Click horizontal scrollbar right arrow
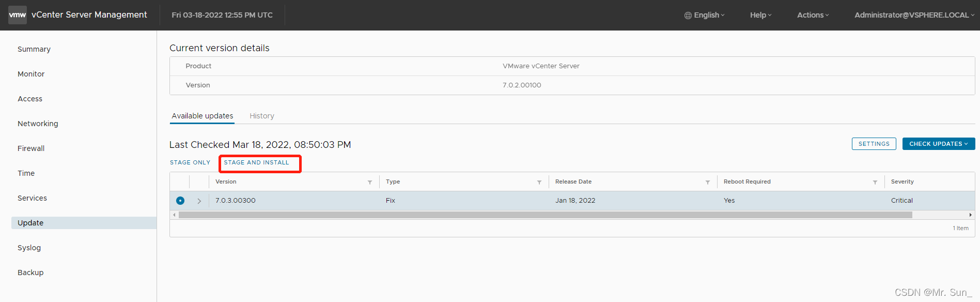Viewport: 980px width, 302px height. [970, 215]
